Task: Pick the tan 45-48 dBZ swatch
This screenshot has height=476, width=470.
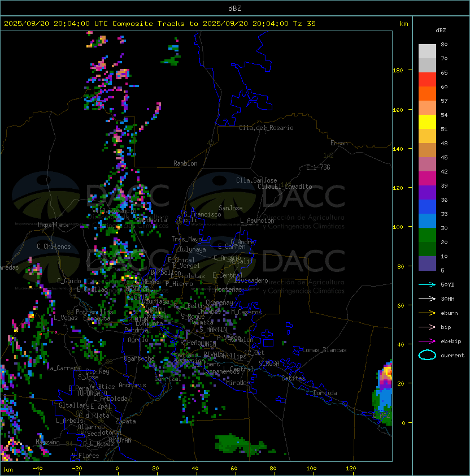Action: click(427, 150)
